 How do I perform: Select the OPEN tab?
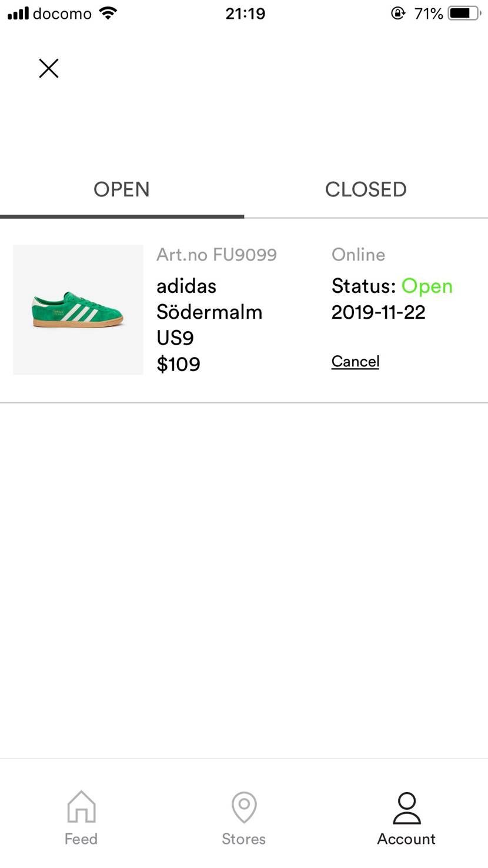tap(122, 189)
